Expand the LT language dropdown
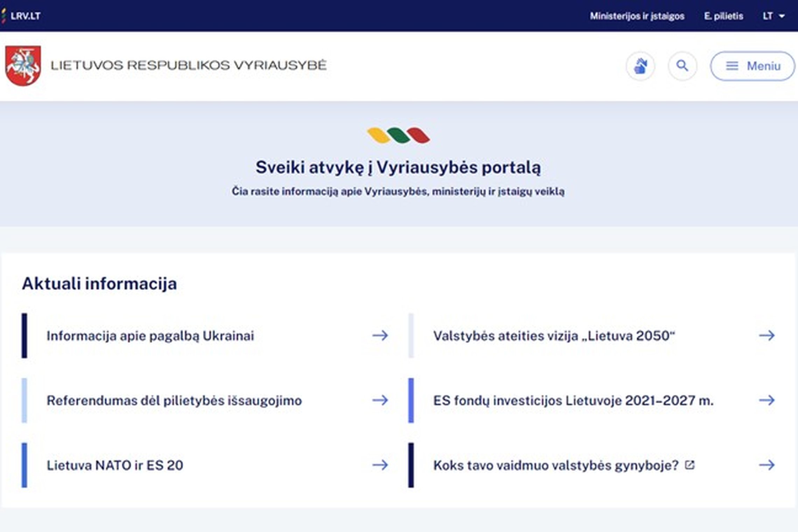This screenshot has height=532, width=798. point(774,16)
